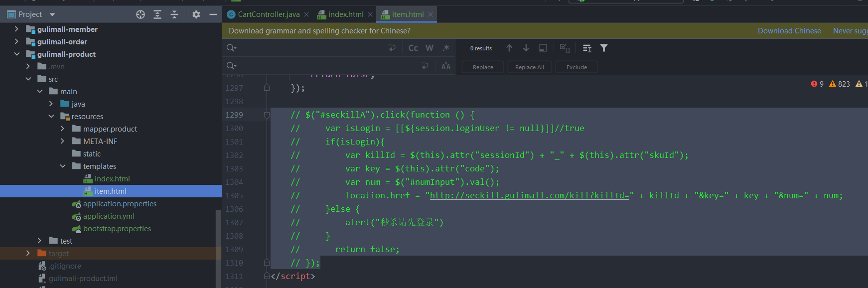Viewport: 868px width, 288px height.
Task: Collapse the resources folder
Action: 51,116
